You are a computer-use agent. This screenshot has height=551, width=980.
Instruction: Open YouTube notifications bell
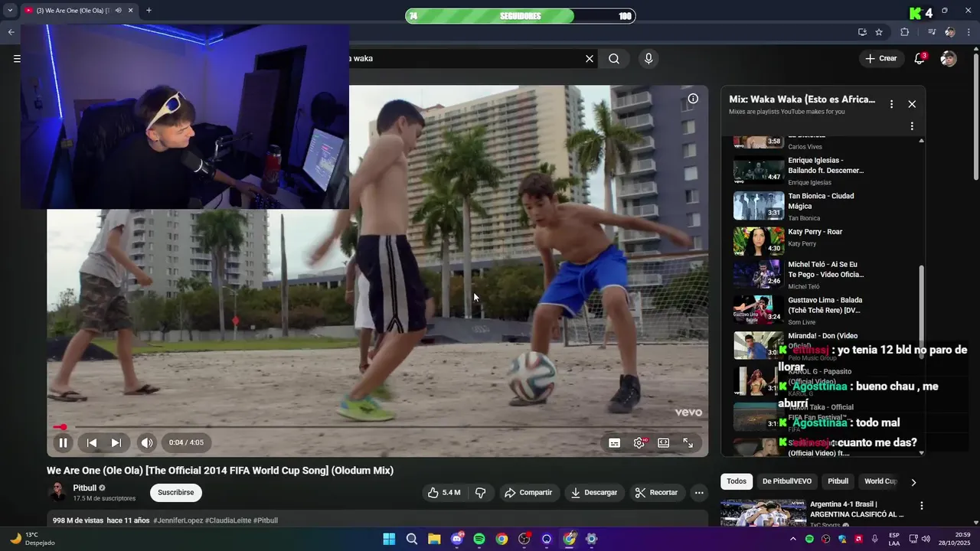[920, 59]
